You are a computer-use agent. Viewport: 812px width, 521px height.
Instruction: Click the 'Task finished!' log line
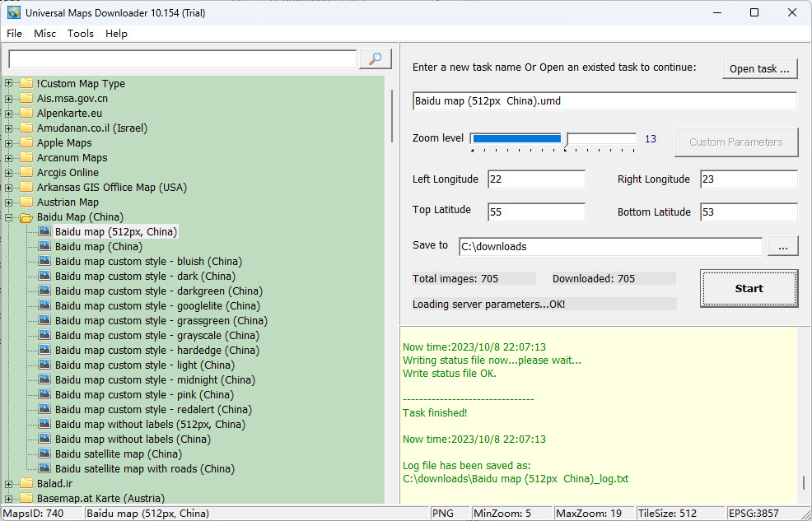435,413
